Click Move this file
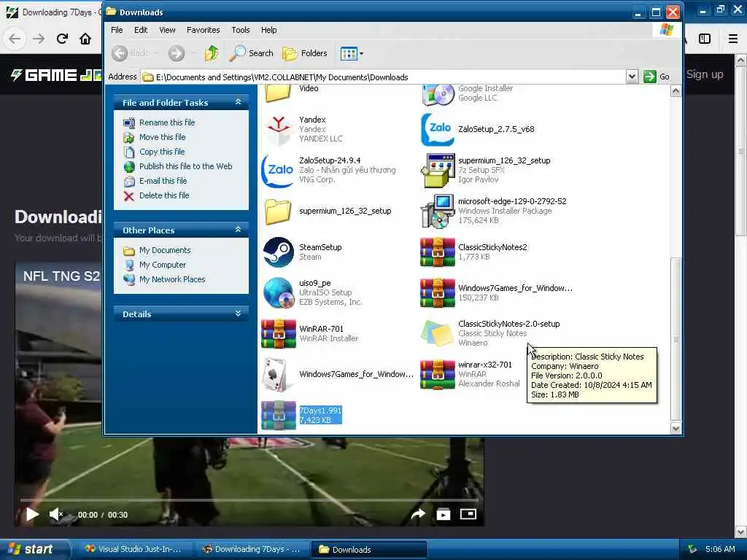The height and width of the screenshot is (560, 747). [163, 137]
